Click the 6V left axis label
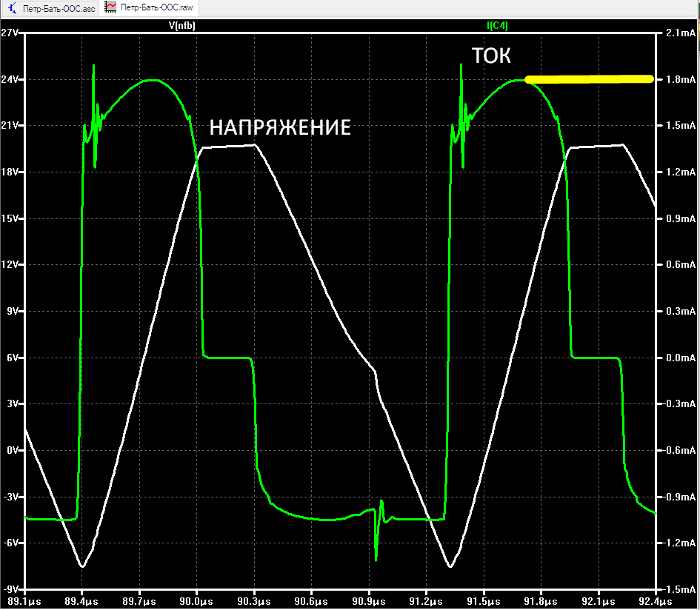 12,358
